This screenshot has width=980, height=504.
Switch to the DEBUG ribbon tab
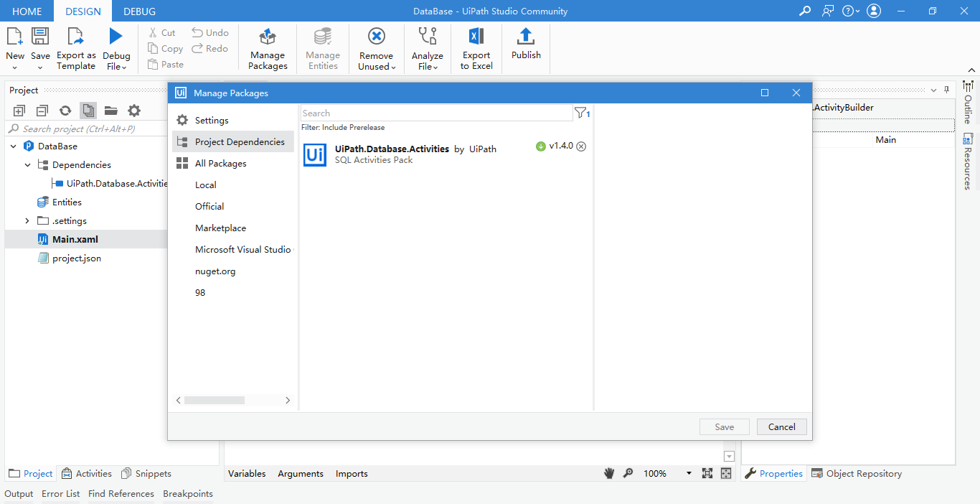tap(138, 11)
